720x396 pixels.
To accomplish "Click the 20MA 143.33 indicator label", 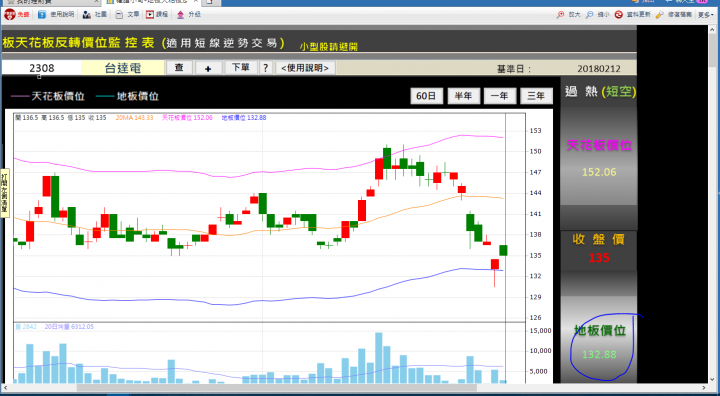I will (x=134, y=118).
